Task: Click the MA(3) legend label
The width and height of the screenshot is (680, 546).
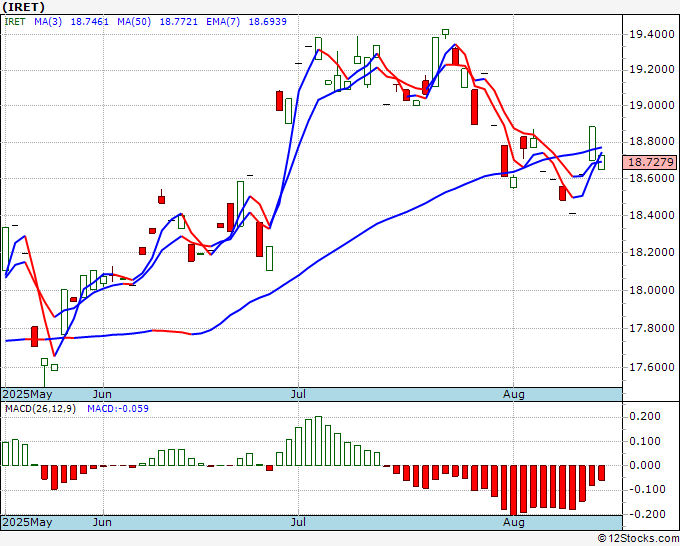Action: [48, 22]
